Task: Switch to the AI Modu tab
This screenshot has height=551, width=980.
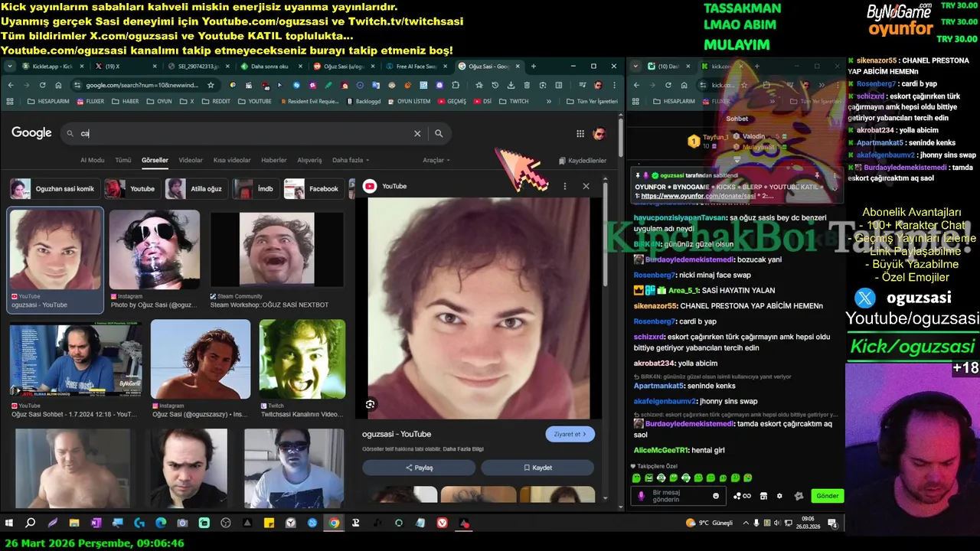Action: pos(93,160)
